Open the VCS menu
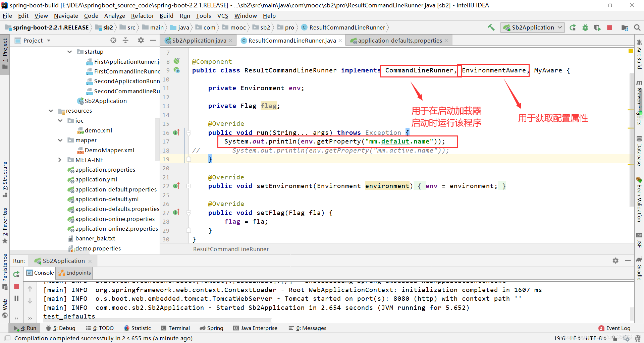Screen dimensions: 644x343 click(x=222, y=16)
